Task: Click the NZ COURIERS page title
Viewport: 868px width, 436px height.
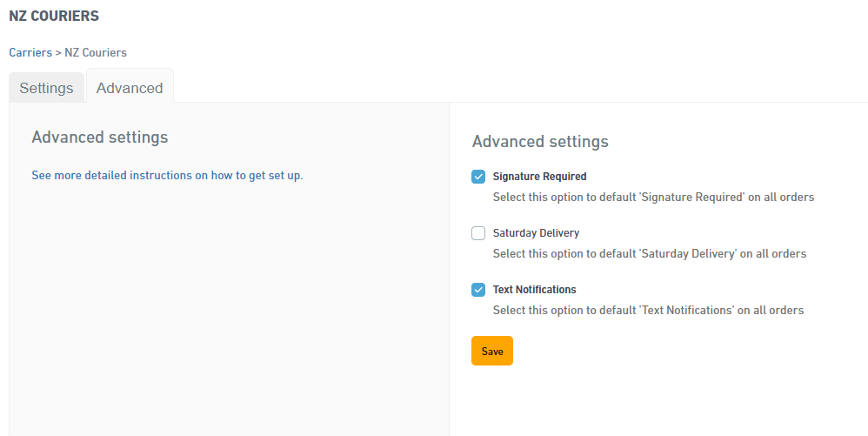Action: click(54, 16)
